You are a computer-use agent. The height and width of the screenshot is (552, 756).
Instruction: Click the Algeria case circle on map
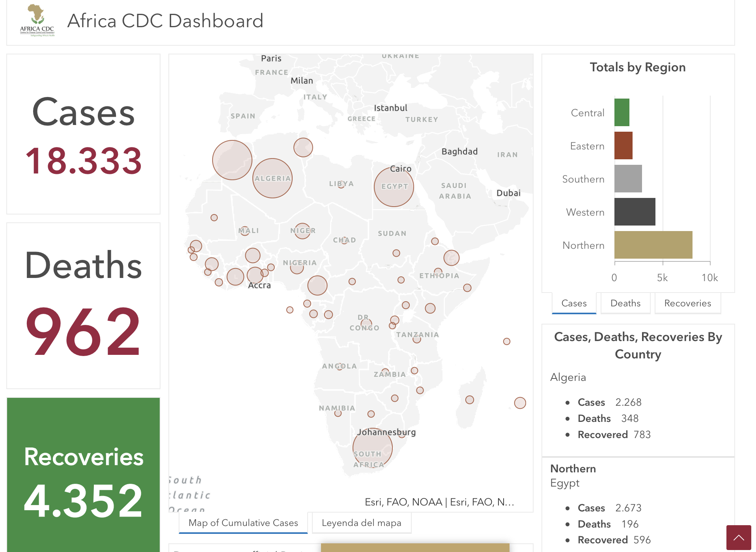tap(273, 178)
